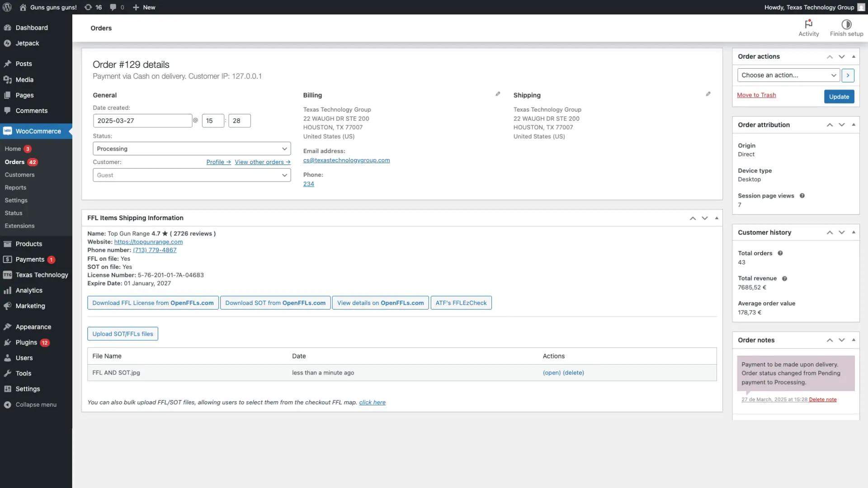Click the Delete note link
868x488 pixels.
pos(823,399)
